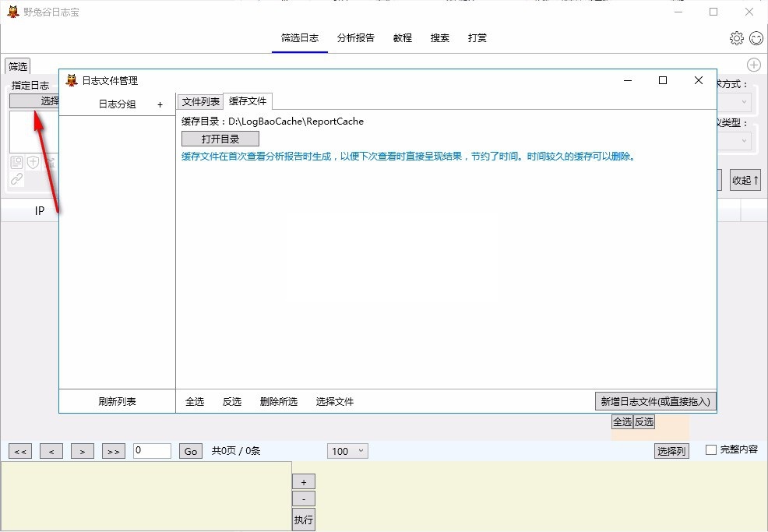Go to next page with > button
The image size is (768, 532).
(83, 451)
